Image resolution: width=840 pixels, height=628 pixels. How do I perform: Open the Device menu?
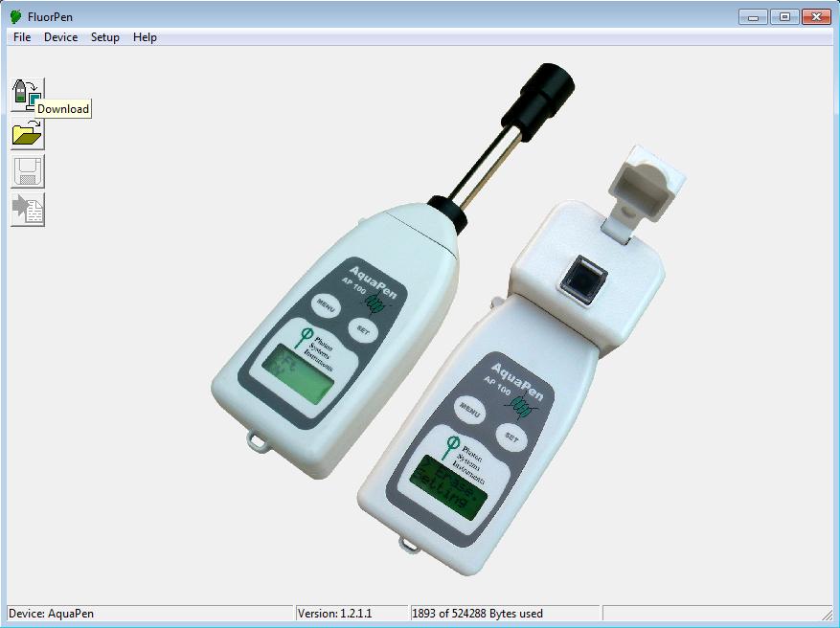coord(60,37)
